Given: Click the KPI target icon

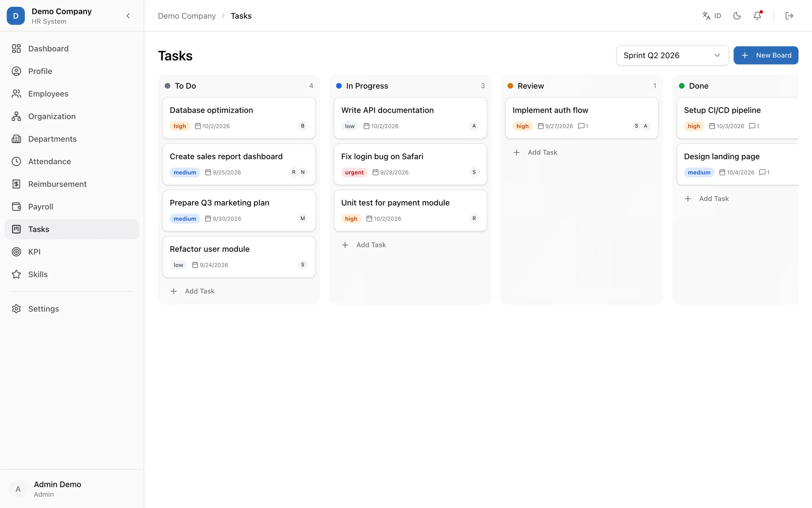Looking at the screenshot, I should [16, 252].
